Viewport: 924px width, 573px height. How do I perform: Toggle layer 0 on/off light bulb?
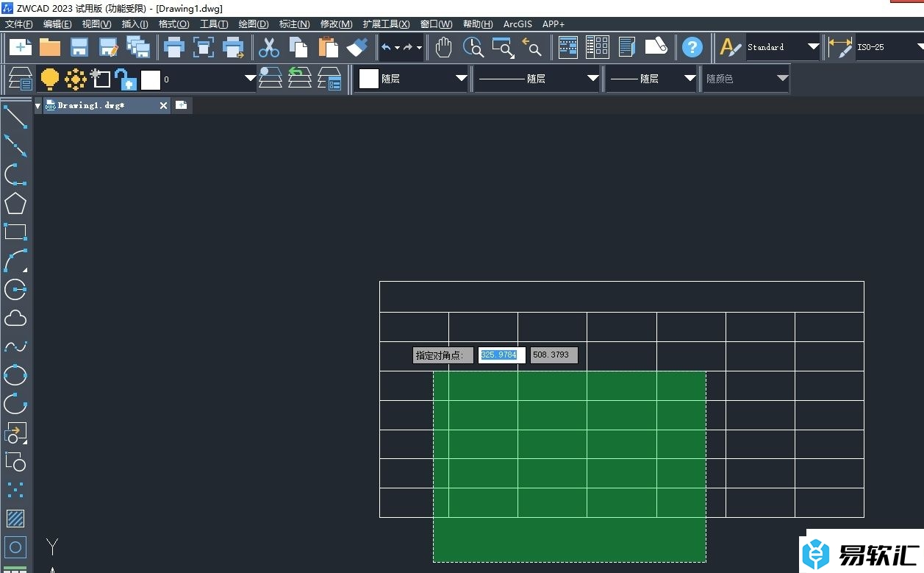pyautogui.click(x=50, y=78)
